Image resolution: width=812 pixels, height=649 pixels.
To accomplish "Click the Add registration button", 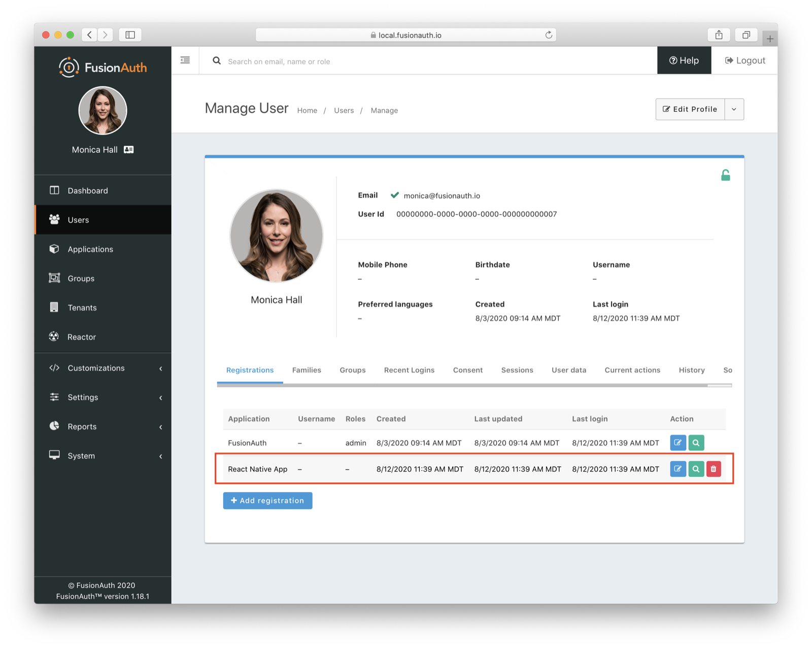I will [267, 501].
